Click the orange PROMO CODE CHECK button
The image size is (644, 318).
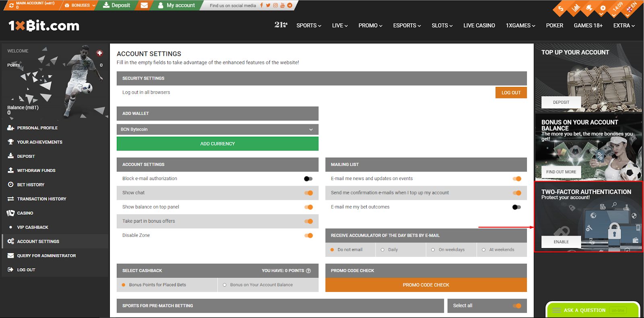[x=426, y=285]
